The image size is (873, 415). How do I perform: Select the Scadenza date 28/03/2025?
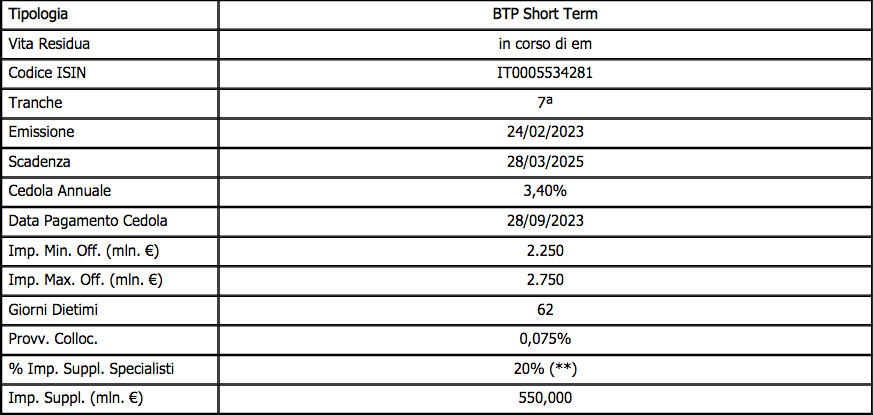point(545,162)
